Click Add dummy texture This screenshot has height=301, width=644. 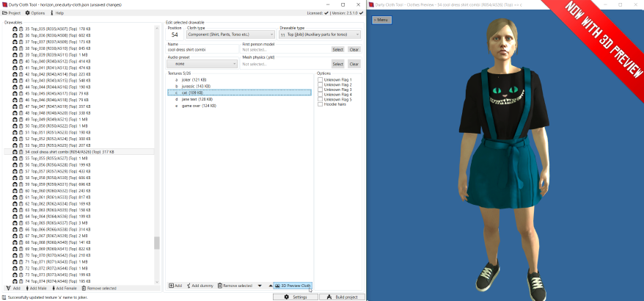click(200, 285)
